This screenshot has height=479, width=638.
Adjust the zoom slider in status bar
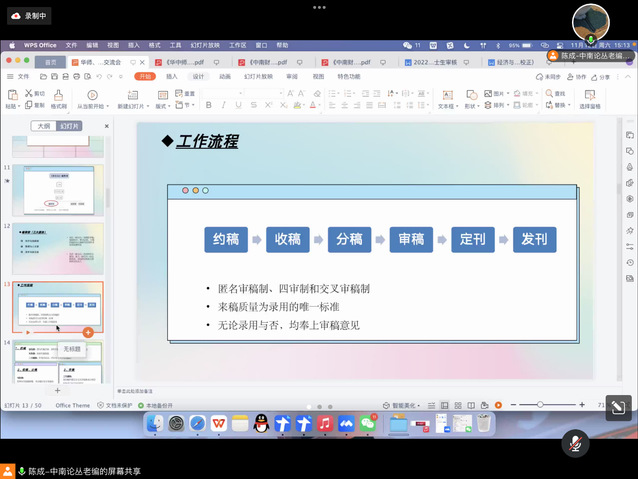541,404
